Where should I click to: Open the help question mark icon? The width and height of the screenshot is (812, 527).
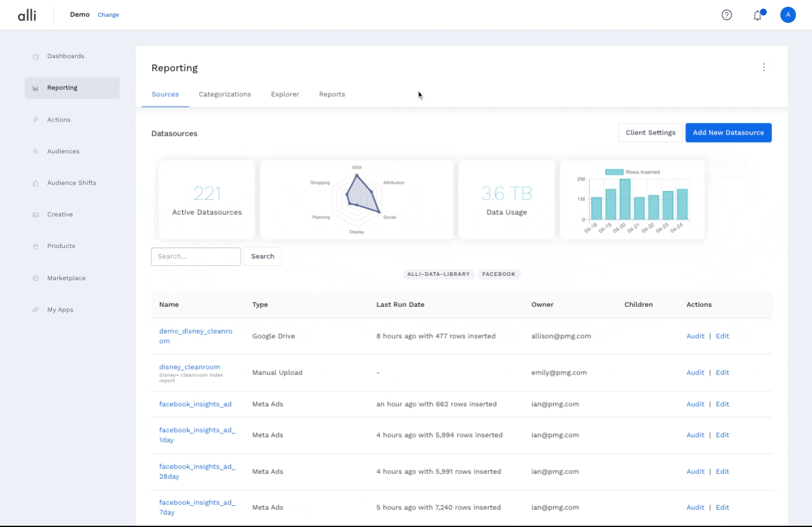click(x=726, y=15)
